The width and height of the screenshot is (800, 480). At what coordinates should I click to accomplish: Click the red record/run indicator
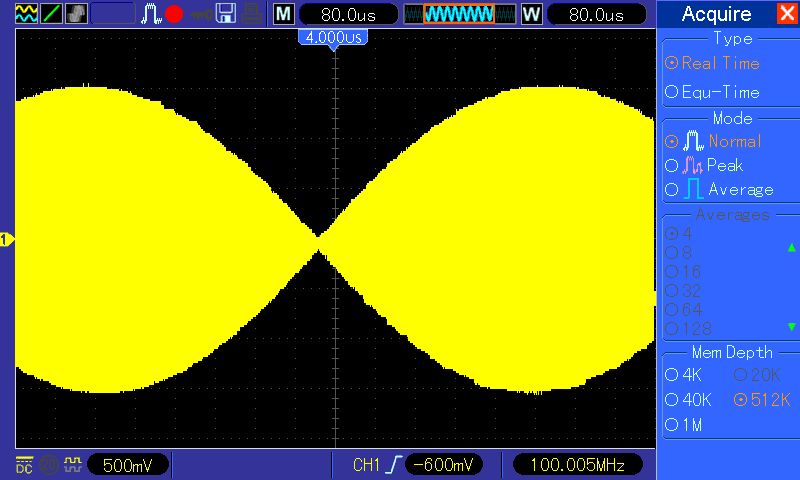[x=174, y=14]
